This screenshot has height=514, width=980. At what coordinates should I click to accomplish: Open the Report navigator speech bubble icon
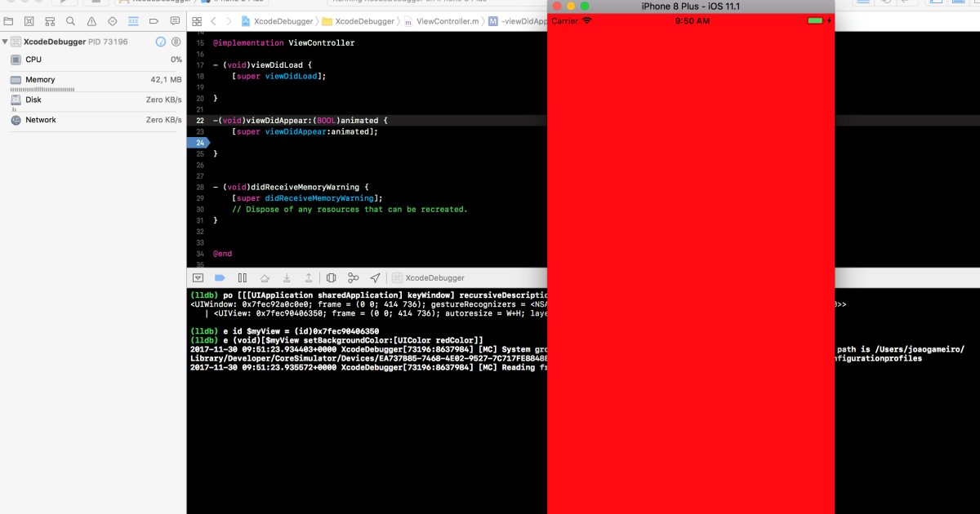point(175,20)
